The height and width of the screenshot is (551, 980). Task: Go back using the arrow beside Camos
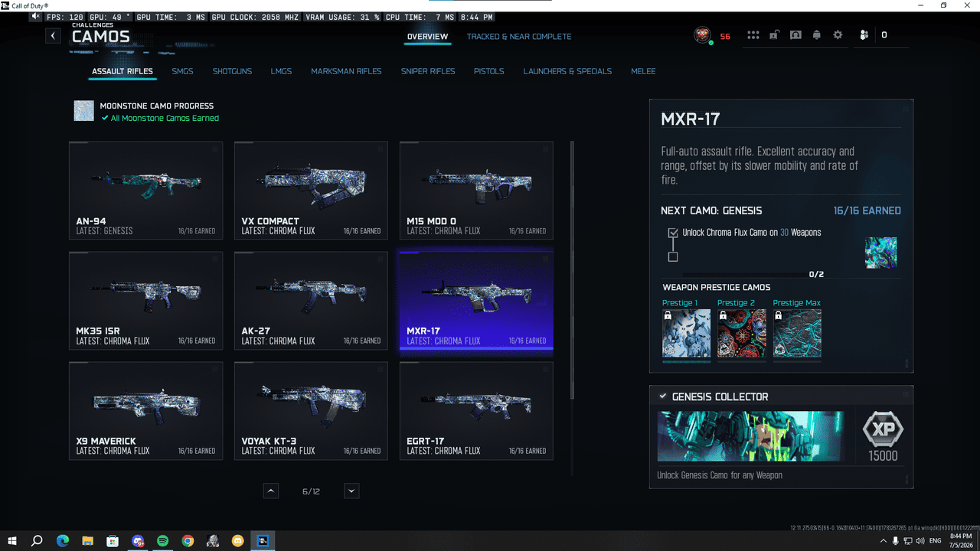53,36
